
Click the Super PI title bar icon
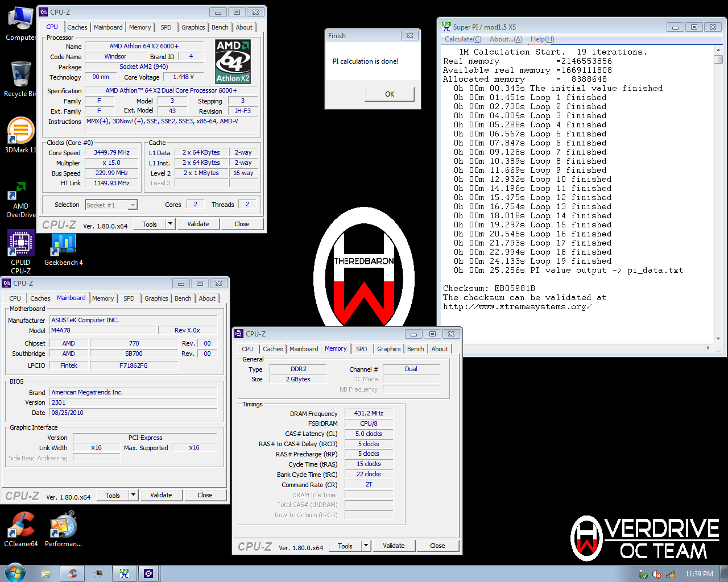(446, 26)
